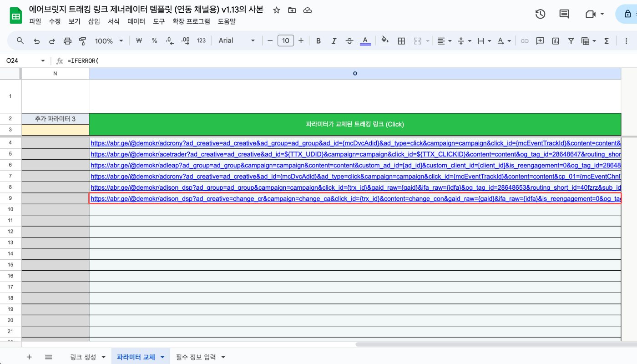Open version history clock icon
The width and height of the screenshot is (637, 364).
coord(540,14)
